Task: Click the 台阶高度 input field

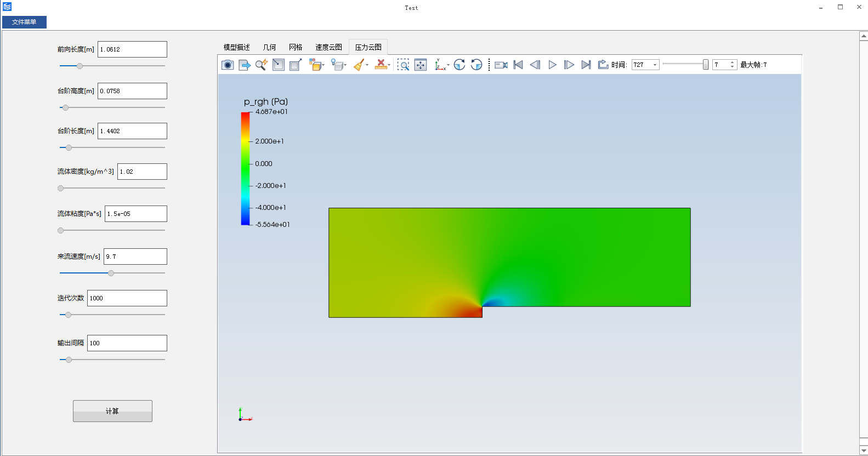Action: (x=132, y=91)
